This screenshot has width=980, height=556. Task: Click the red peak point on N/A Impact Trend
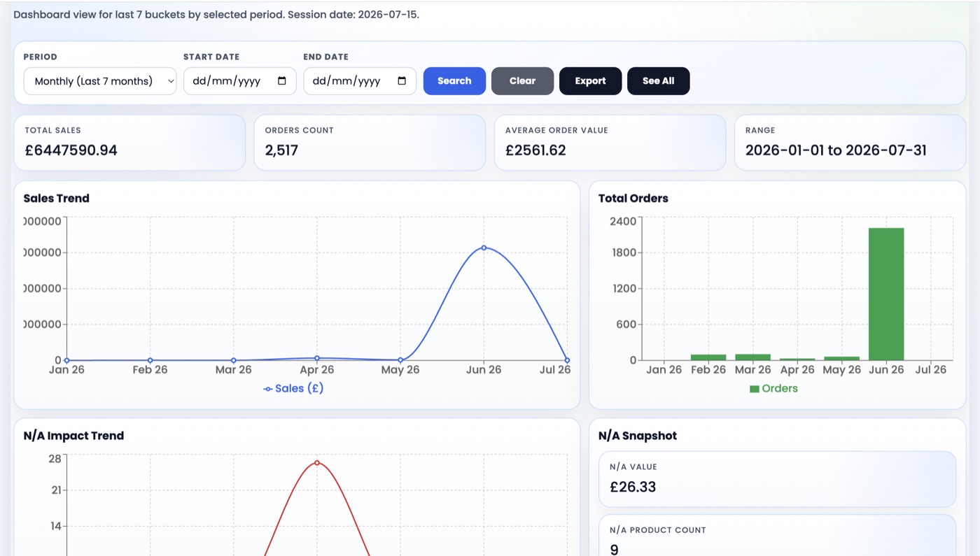[317, 463]
